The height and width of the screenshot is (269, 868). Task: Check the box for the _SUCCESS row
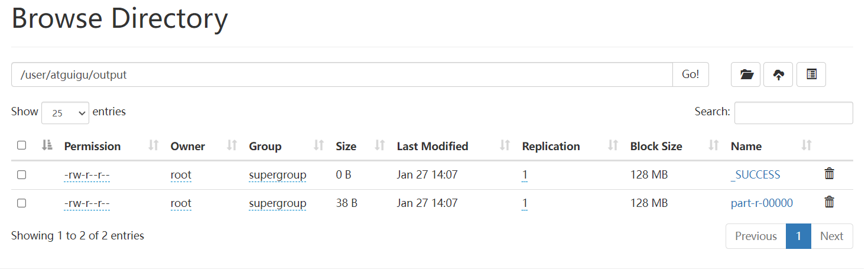tap(22, 174)
